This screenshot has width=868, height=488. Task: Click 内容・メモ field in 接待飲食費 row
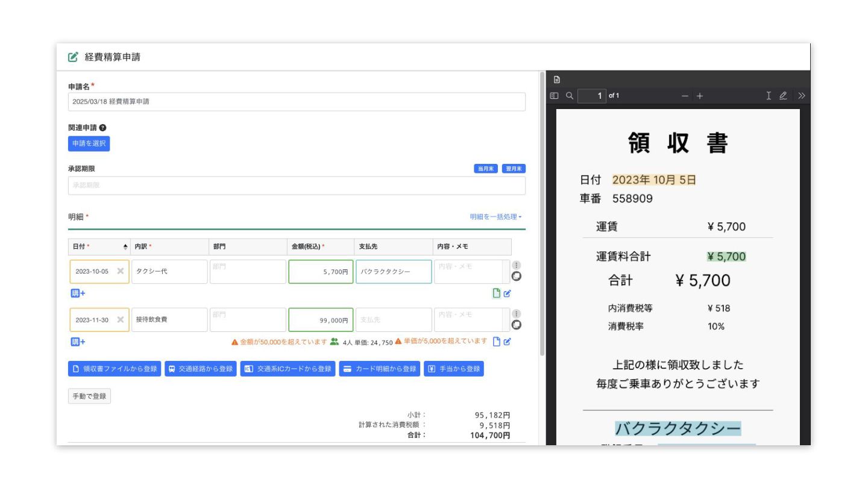[472, 320]
